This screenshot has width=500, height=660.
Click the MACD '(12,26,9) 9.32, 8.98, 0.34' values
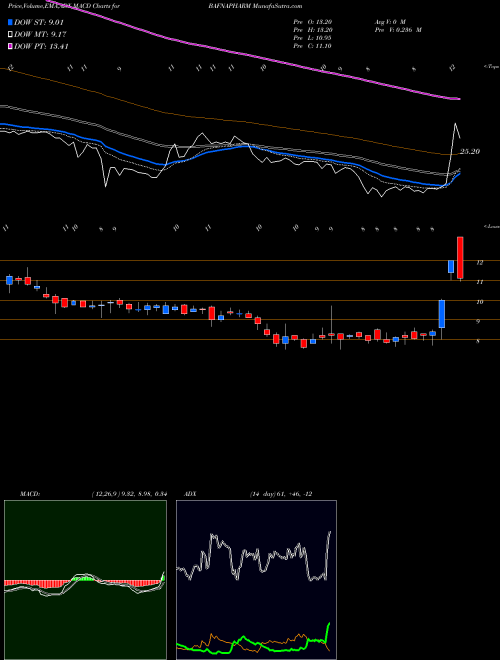129,494
